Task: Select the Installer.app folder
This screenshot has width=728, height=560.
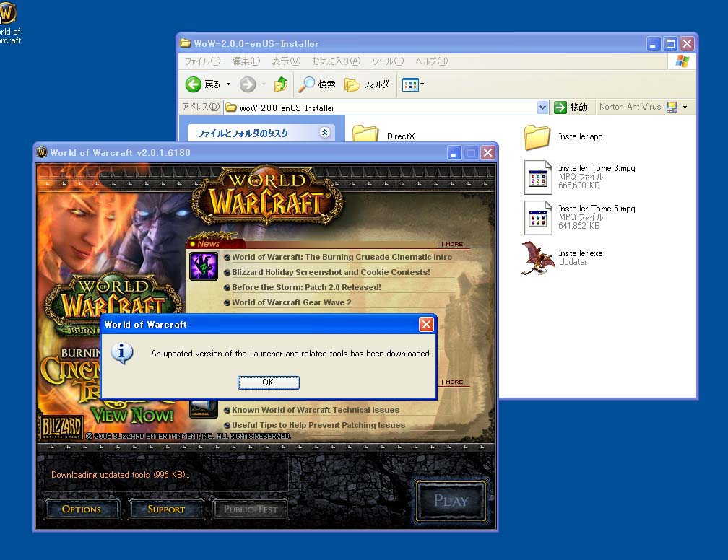Action: pyautogui.click(x=563, y=136)
